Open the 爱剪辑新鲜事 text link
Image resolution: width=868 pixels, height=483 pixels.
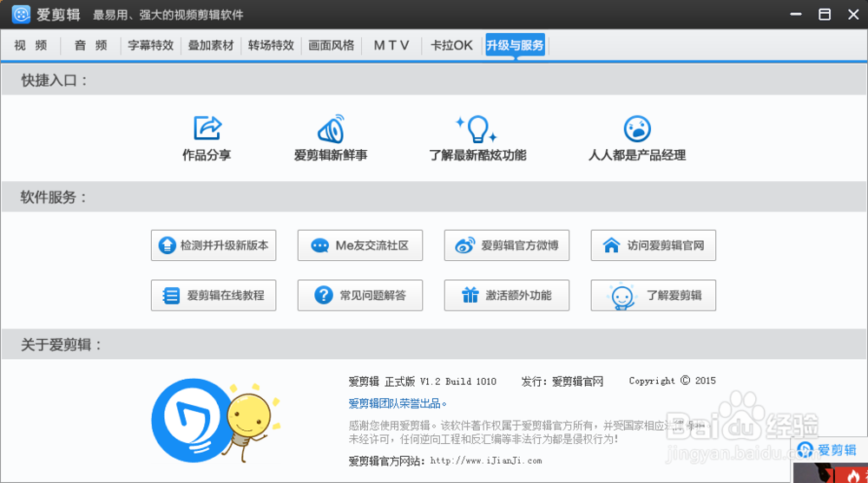click(x=331, y=155)
